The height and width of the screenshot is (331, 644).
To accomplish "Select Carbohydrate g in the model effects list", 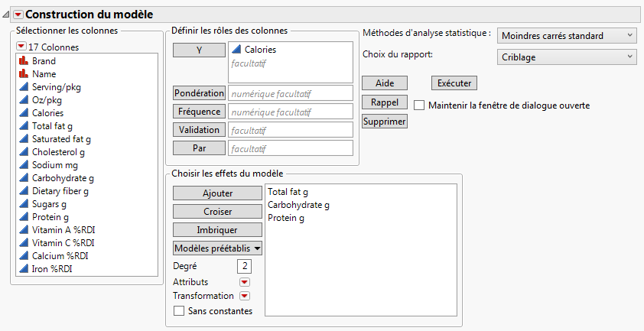I will (x=298, y=205).
